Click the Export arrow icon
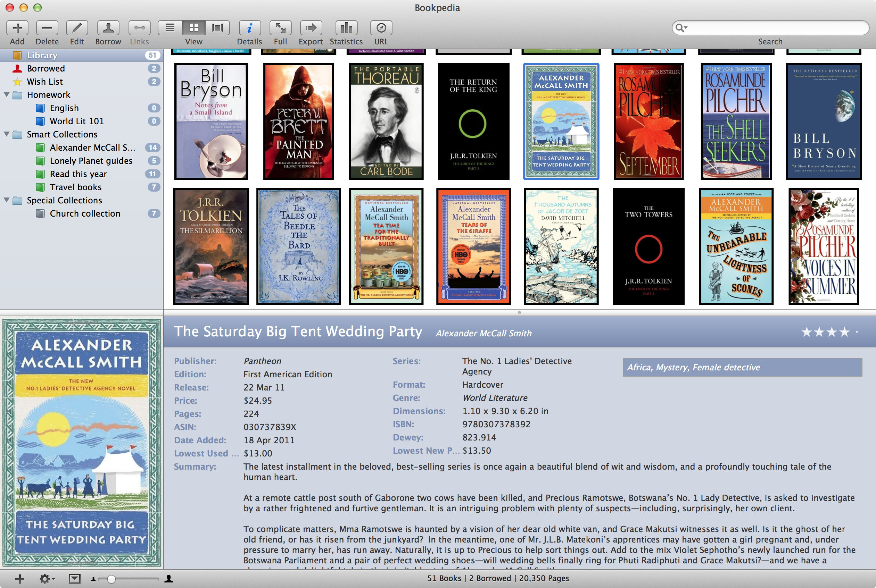Image resolution: width=876 pixels, height=588 pixels. point(311,28)
